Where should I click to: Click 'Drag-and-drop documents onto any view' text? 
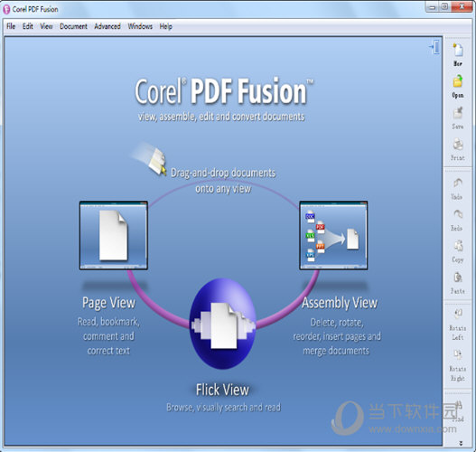(223, 181)
